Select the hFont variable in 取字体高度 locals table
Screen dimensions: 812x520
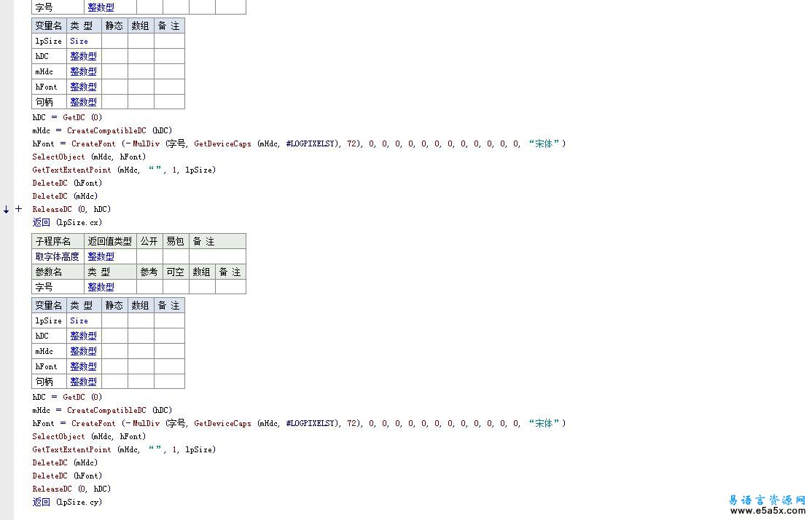[x=49, y=366]
